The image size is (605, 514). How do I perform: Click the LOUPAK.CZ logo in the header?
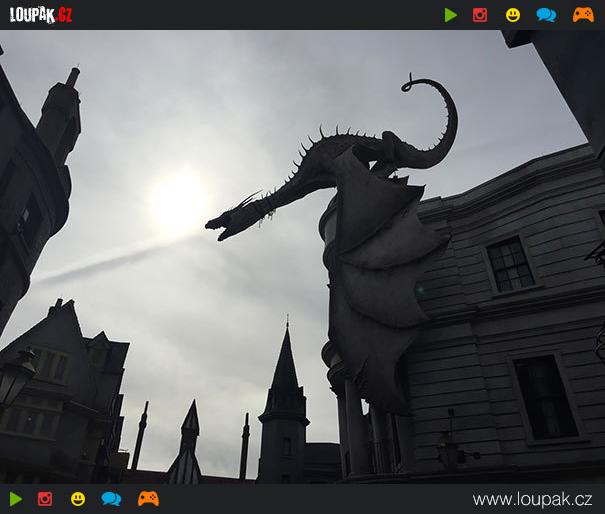(41, 15)
